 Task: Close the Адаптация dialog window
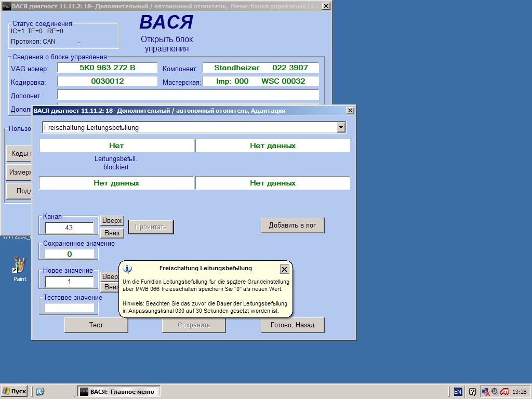coord(350,111)
